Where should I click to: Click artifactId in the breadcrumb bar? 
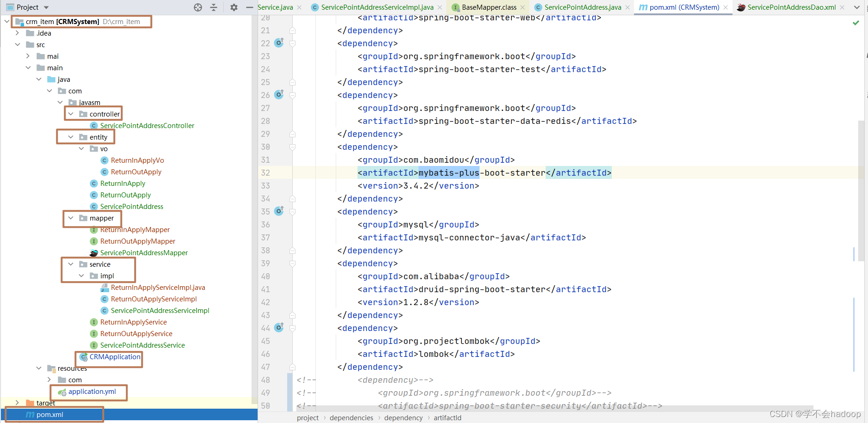(448, 417)
